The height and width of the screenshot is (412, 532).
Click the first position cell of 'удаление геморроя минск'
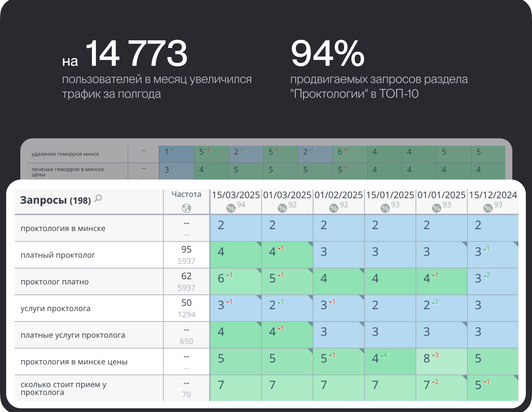point(177,154)
